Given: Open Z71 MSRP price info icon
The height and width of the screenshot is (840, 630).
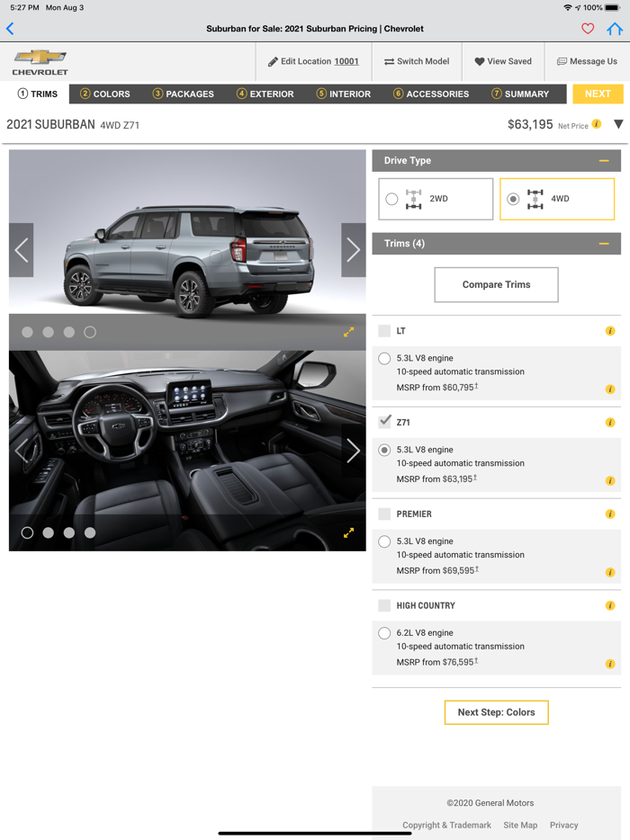Looking at the screenshot, I should point(610,481).
